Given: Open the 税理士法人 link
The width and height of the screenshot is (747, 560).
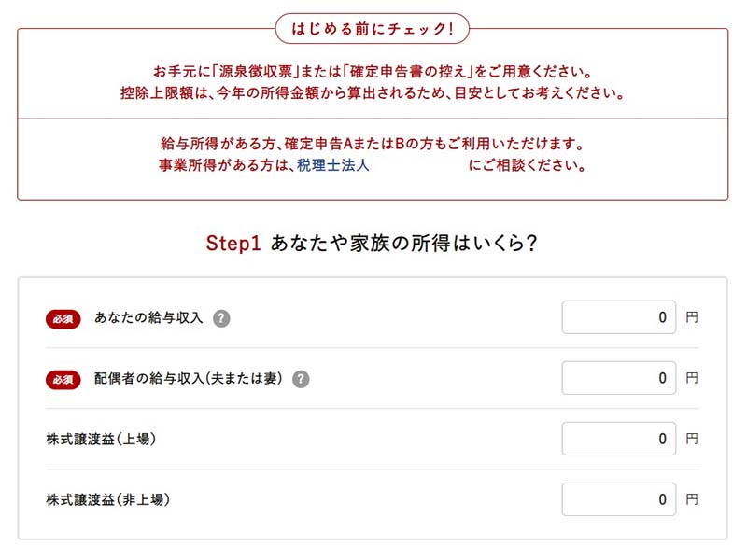Looking at the screenshot, I should (x=333, y=167).
